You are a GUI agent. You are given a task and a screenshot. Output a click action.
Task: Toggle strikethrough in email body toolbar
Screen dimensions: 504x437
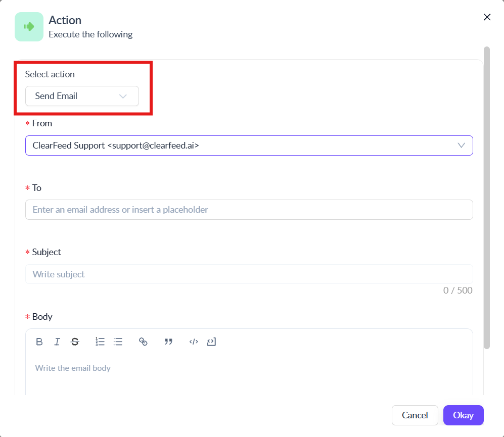[75, 342]
